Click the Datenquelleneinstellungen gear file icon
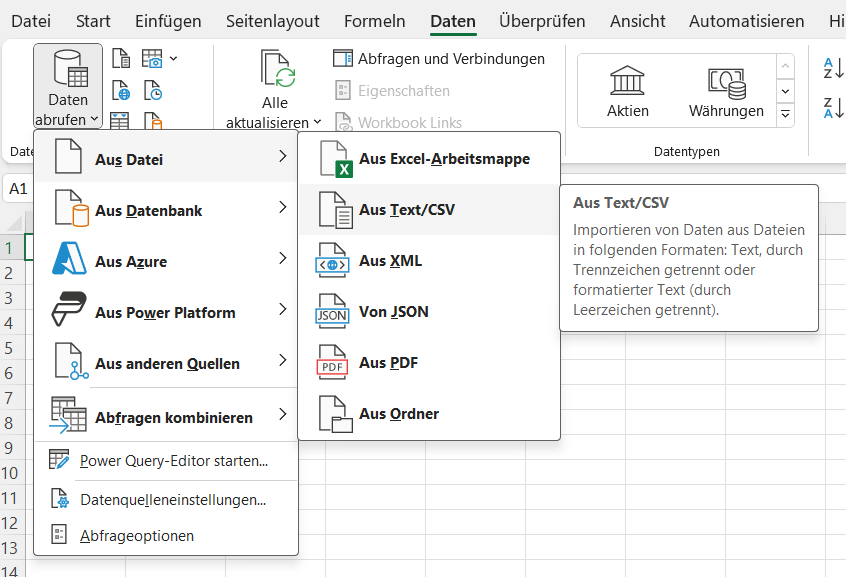 [x=59, y=498]
